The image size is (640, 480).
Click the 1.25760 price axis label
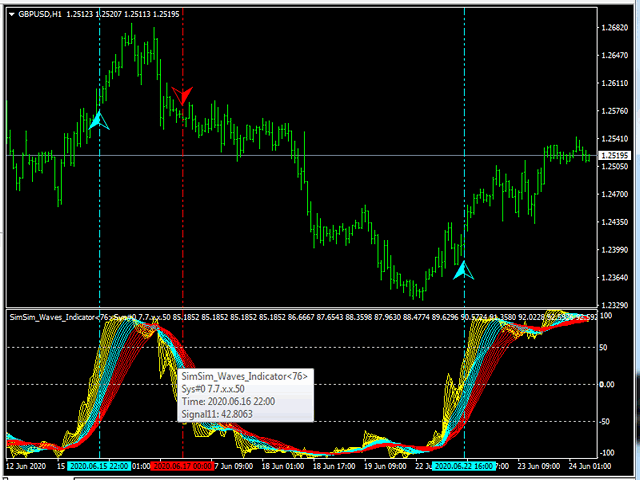point(615,111)
